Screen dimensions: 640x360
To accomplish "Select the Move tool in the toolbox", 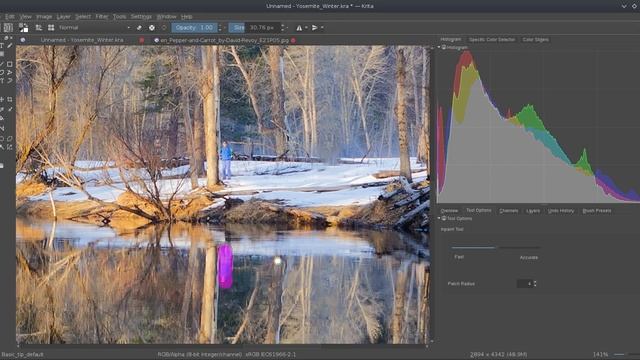I will point(2,100).
